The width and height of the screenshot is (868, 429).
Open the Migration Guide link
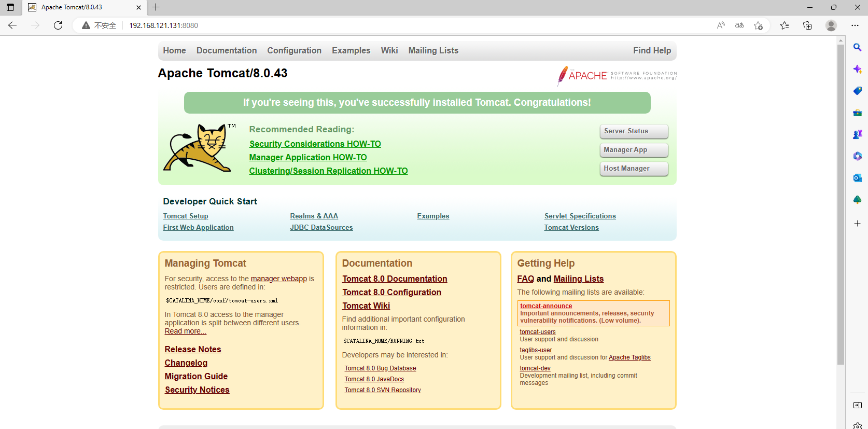(x=196, y=377)
